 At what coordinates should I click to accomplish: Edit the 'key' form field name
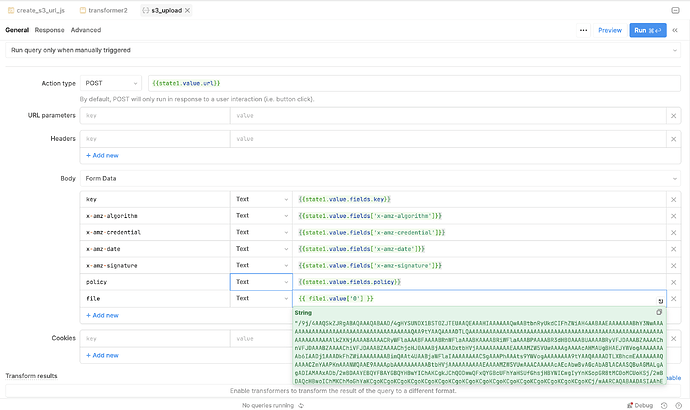point(155,199)
